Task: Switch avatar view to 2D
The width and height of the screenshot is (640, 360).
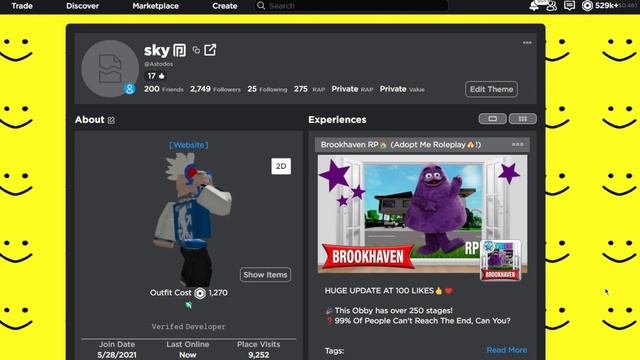Action: coord(281,166)
